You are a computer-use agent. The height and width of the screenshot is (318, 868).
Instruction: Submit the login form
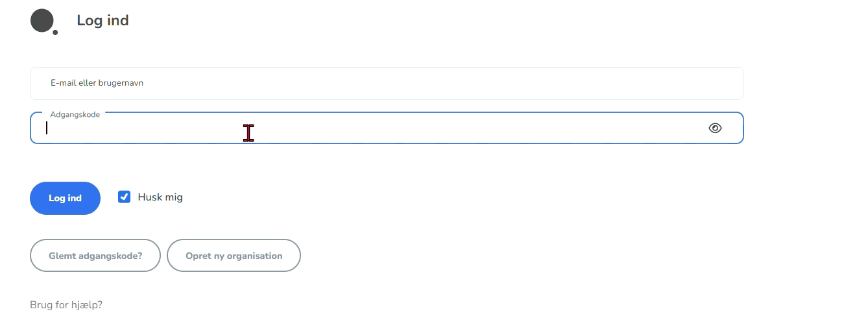[x=65, y=198]
